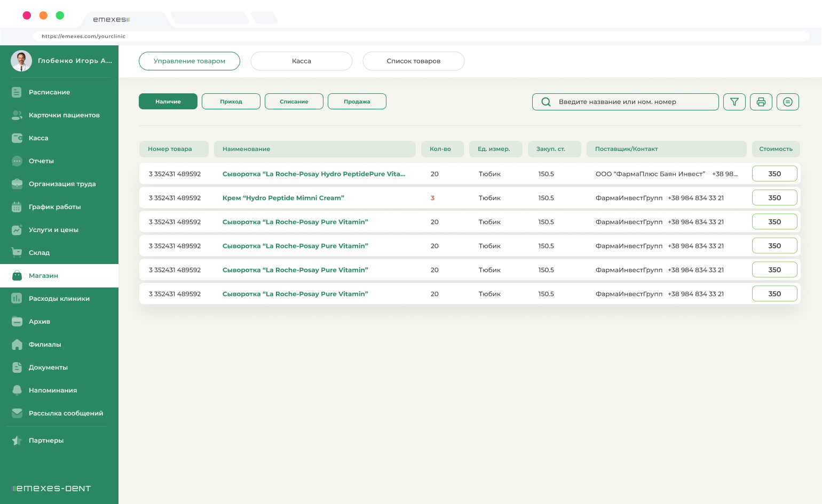Click the browser address bar URL
The height and width of the screenshot is (504, 822).
click(84, 36)
